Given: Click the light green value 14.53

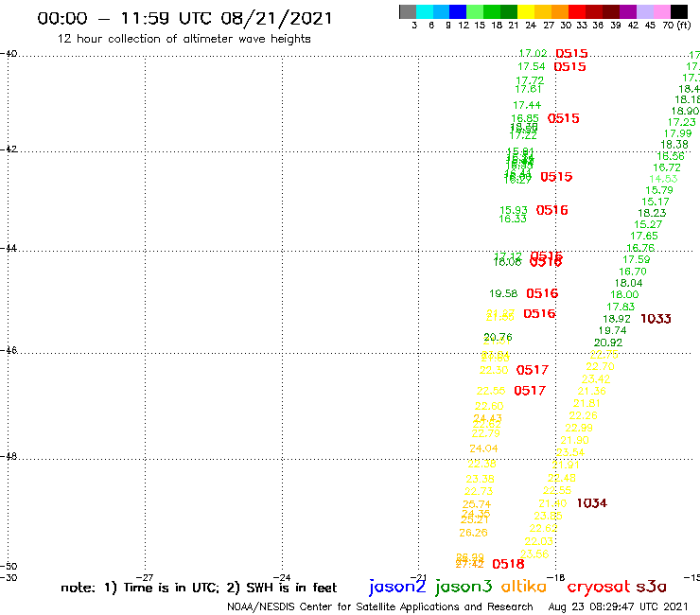Looking at the screenshot, I should (x=663, y=179).
